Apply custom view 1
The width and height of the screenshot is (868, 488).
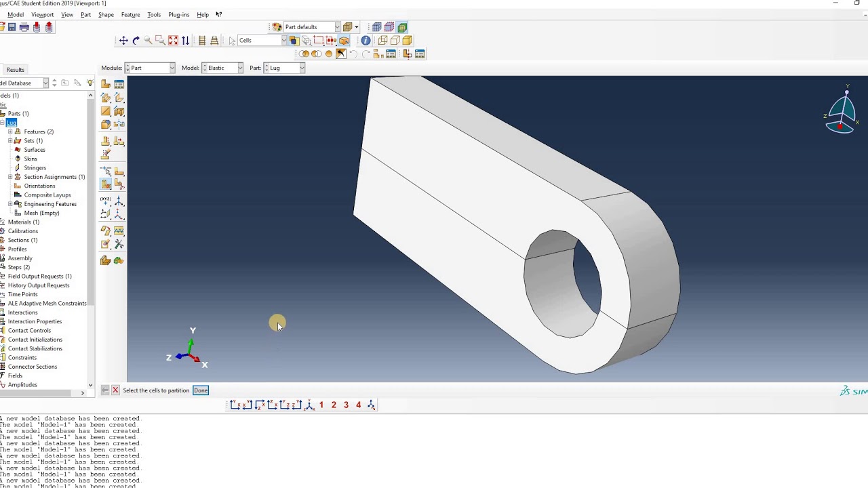click(321, 405)
